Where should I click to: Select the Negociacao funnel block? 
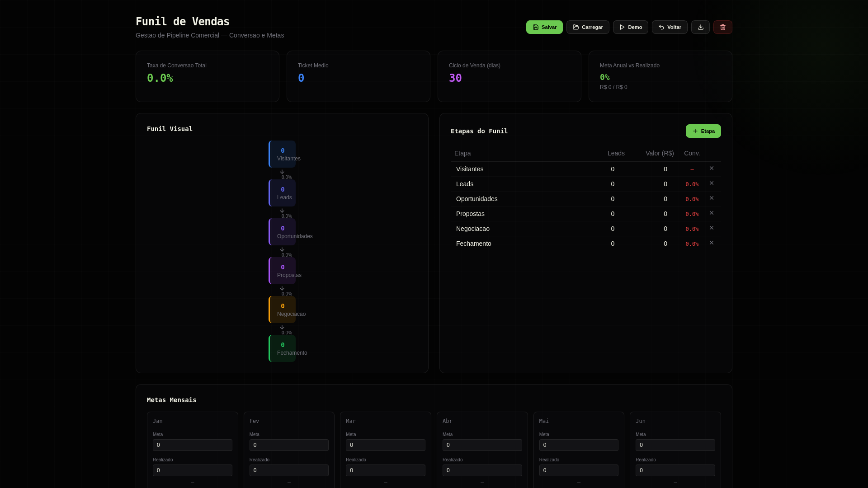tap(282, 310)
